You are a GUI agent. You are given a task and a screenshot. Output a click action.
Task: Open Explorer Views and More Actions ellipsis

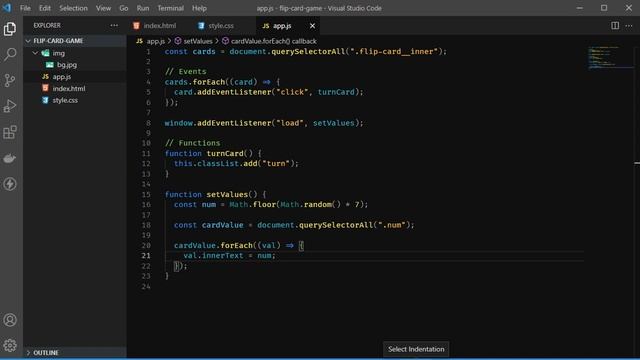[x=114, y=25]
